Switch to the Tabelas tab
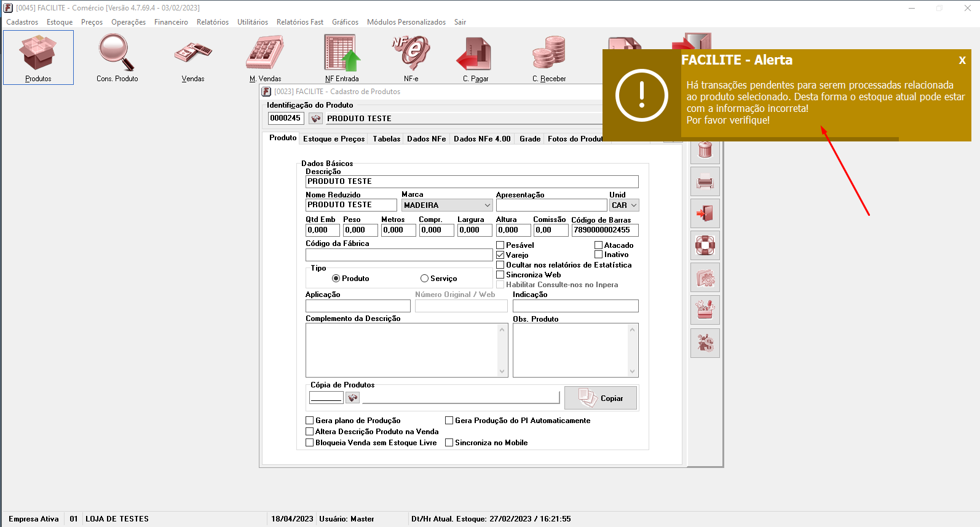 click(x=386, y=139)
